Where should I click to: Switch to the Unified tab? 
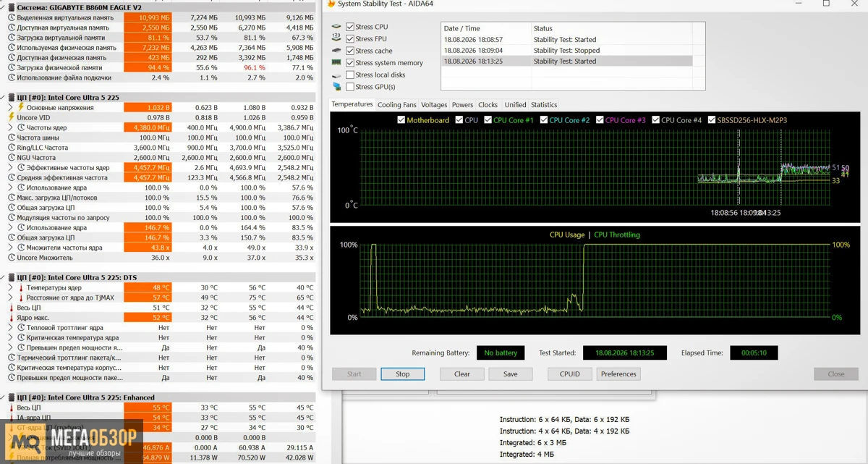(x=515, y=105)
